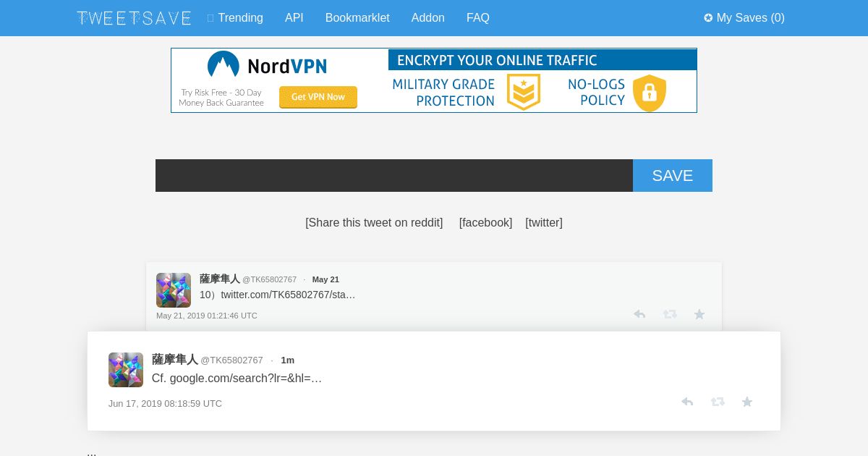Retweet the Jun 17 tweet
Screen dimensions: 868x456
click(718, 402)
